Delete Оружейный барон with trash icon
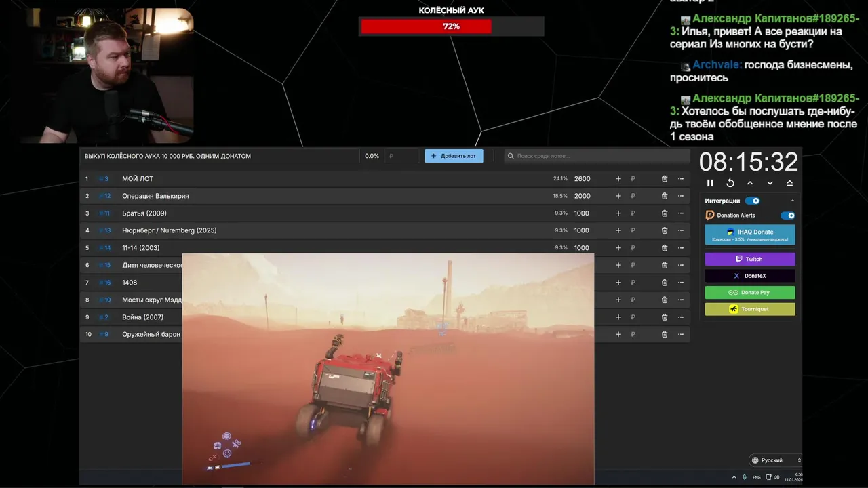Image resolution: width=868 pixels, height=488 pixels. click(x=665, y=334)
